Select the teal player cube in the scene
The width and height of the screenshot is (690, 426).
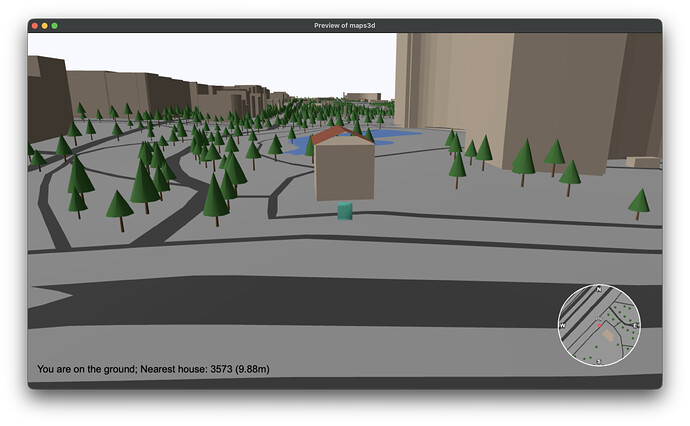tap(345, 211)
